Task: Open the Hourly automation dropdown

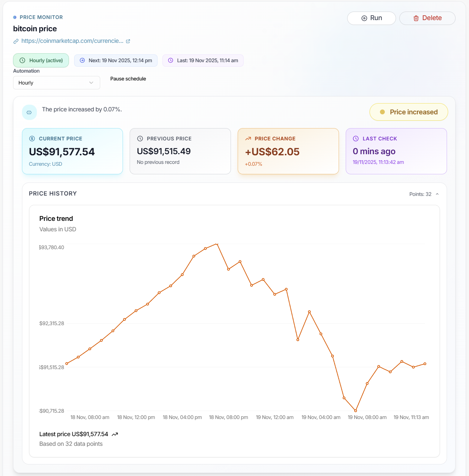Action: click(x=56, y=82)
